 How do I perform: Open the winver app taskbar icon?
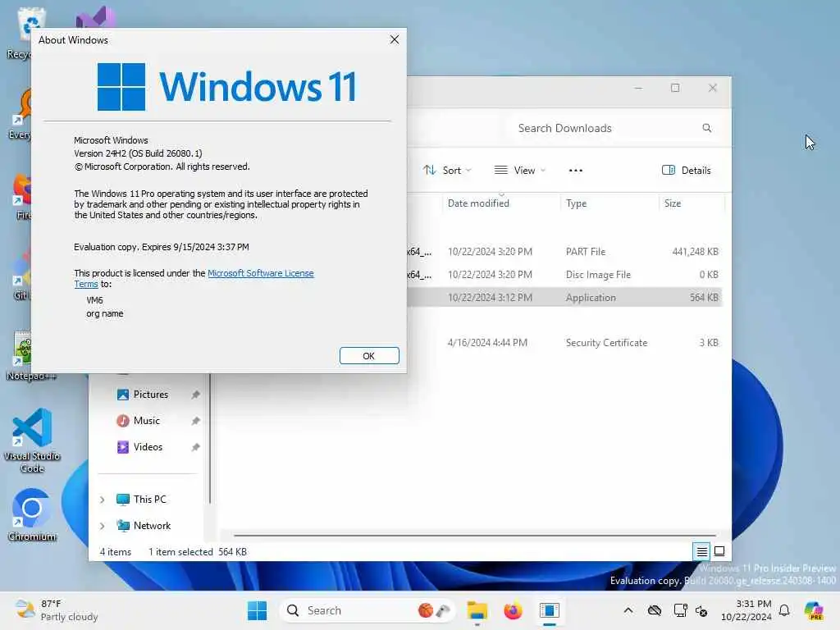[x=549, y=610]
